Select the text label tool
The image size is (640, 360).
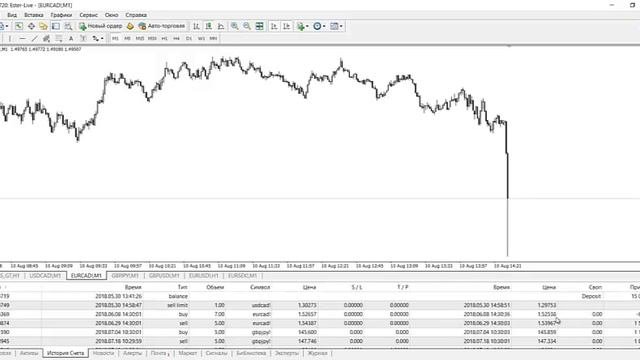point(83,38)
